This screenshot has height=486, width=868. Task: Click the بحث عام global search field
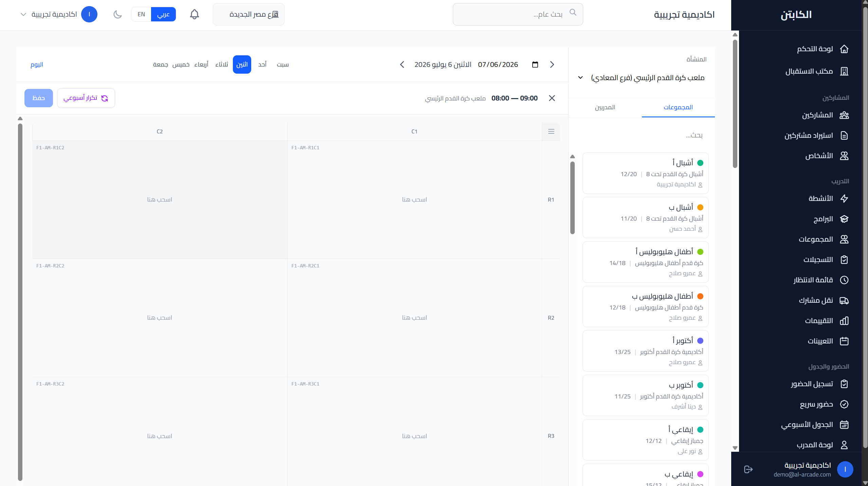518,14
